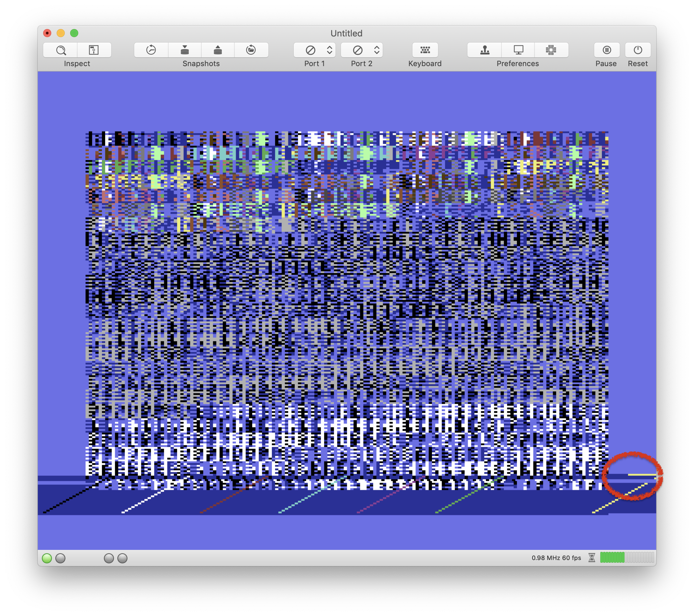Click the second gray drive indicator in the status bar
The height and width of the screenshot is (616, 694).
pyautogui.click(x=122, y=558)
